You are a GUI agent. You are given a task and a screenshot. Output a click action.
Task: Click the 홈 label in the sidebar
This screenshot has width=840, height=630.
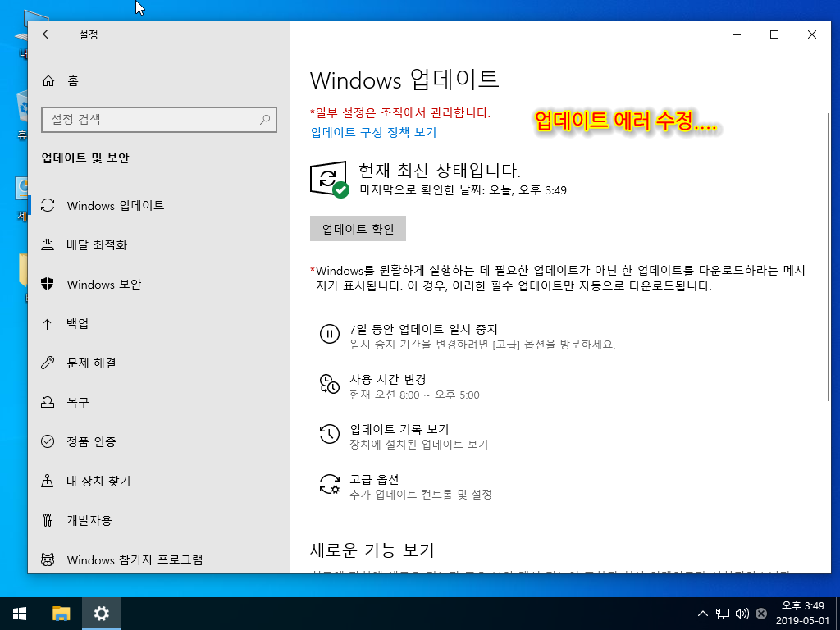[73, 81]
